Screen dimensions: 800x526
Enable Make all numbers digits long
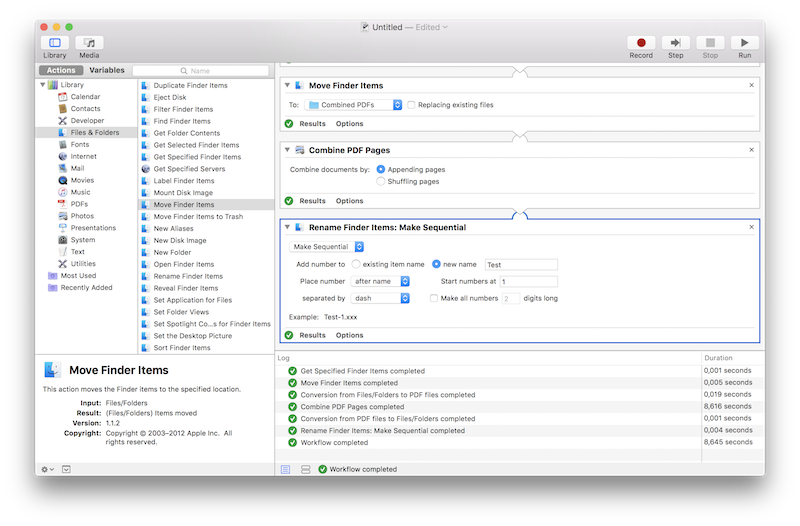434,298
